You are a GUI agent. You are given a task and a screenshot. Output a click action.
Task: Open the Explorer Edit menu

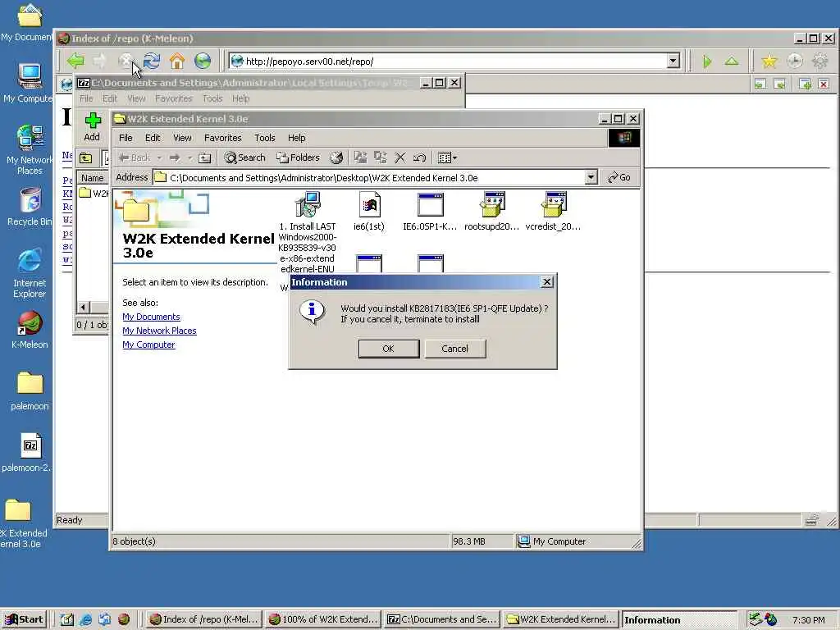153,138
